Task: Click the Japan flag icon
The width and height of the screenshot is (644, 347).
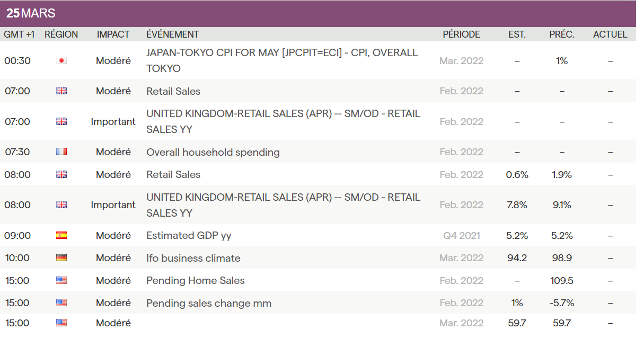Action: click(61, 60)
